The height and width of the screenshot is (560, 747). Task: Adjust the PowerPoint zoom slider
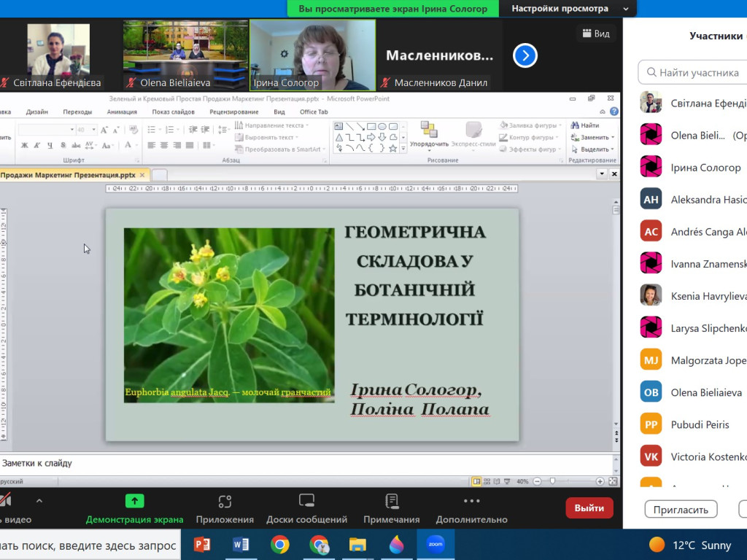coord(553,481)
